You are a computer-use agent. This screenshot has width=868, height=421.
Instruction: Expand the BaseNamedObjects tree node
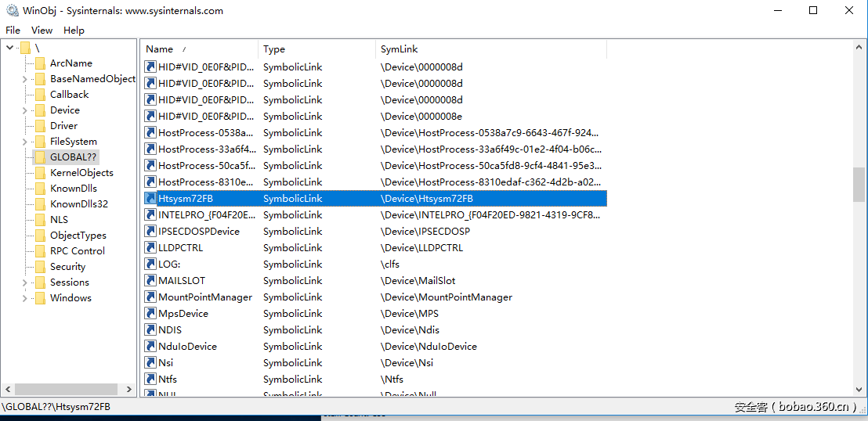tap(25, 79)
